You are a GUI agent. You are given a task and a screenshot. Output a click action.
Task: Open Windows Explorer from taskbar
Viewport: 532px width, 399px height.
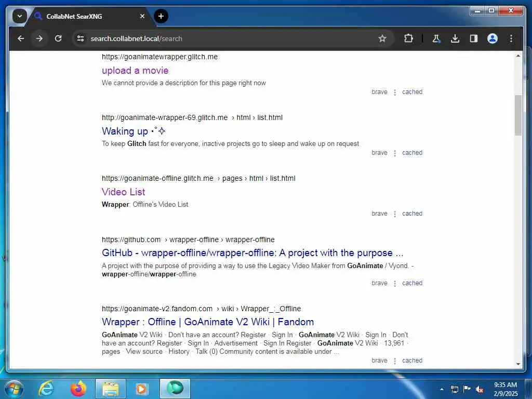pos(111,389)
